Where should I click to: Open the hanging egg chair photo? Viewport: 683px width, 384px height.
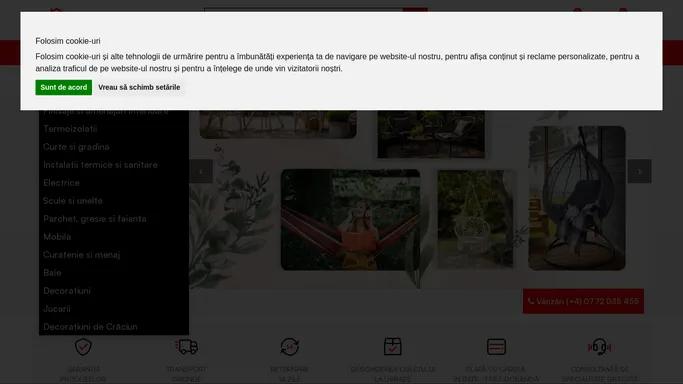click(x=577, y=198)
